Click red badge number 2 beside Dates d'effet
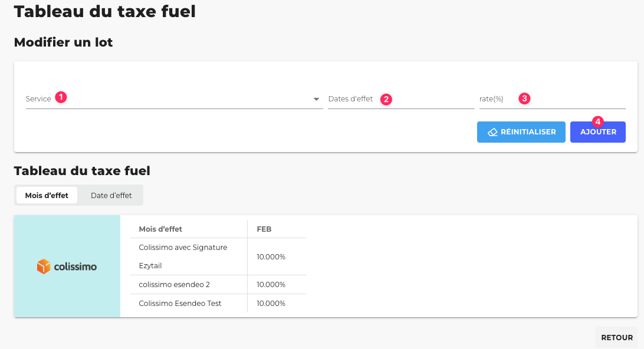The width and height of the screenshot is (644, 349). pyautogui.click(x=386, y=99)
